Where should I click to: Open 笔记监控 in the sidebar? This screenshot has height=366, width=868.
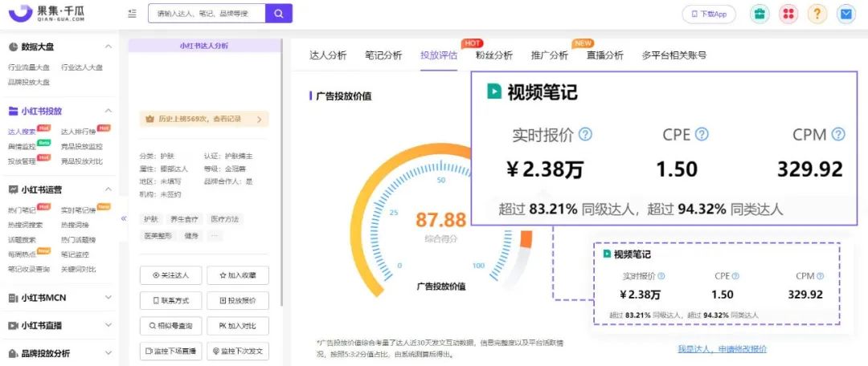75,254
